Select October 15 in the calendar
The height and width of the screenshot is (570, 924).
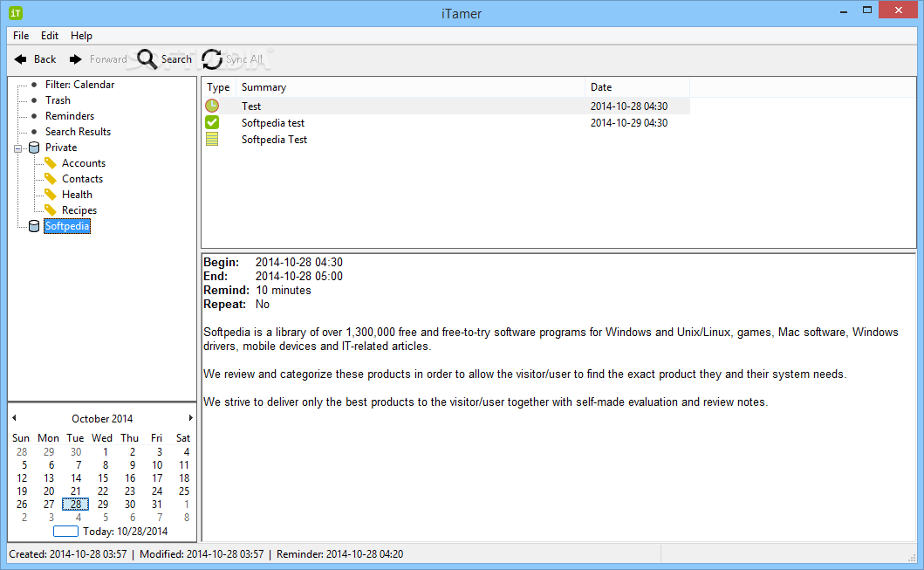click(x=103, y=478)
